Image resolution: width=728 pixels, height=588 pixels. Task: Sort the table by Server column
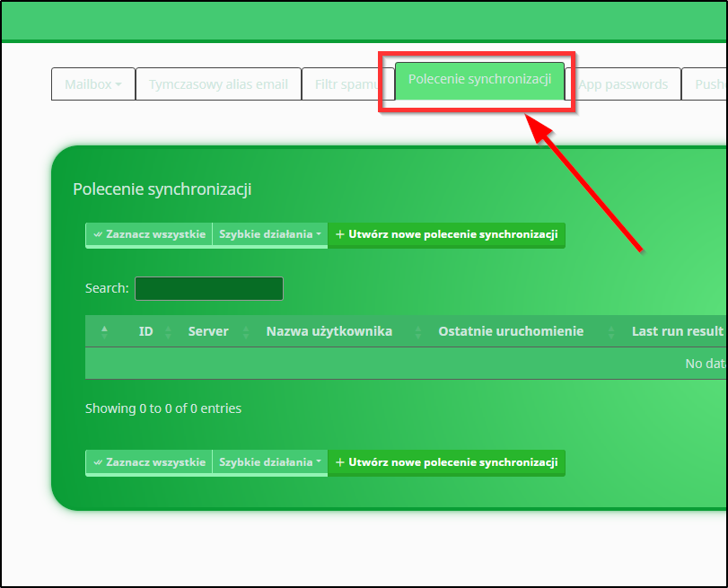208,331
